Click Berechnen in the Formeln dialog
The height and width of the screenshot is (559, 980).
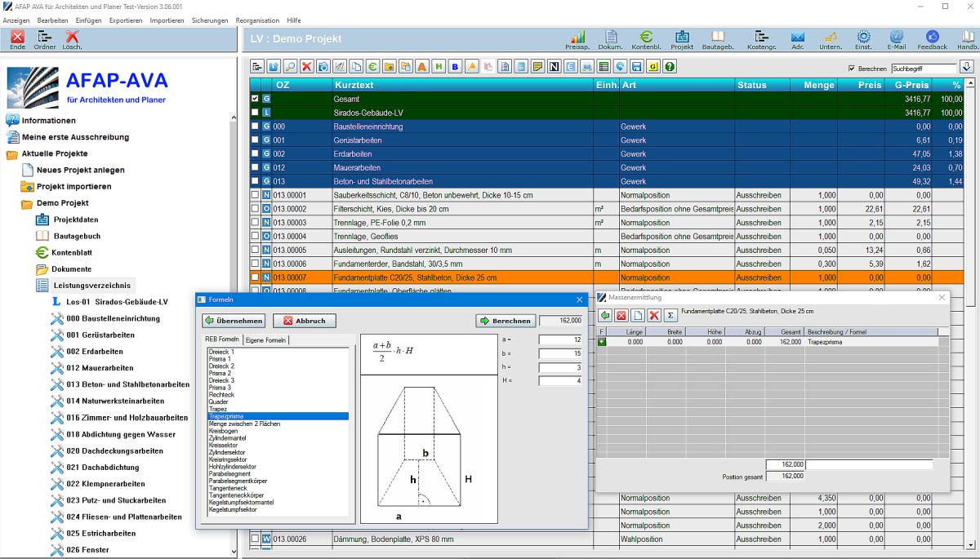point(506,321)
